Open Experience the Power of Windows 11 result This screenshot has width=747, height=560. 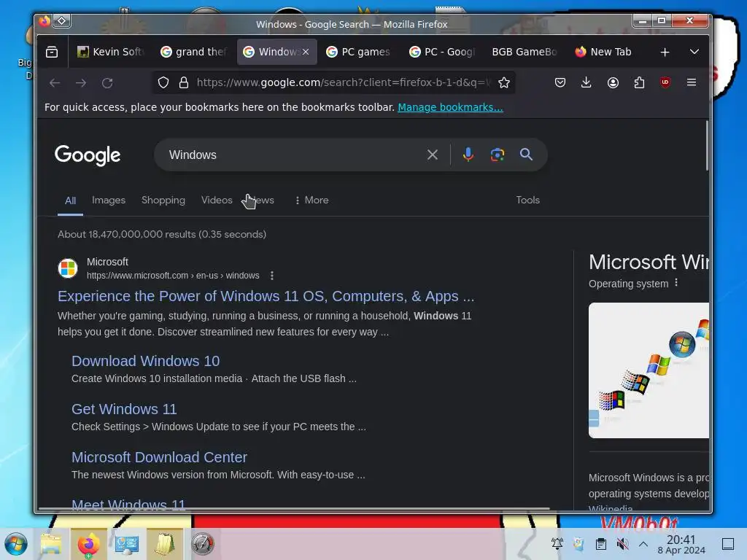click(266, 296)
